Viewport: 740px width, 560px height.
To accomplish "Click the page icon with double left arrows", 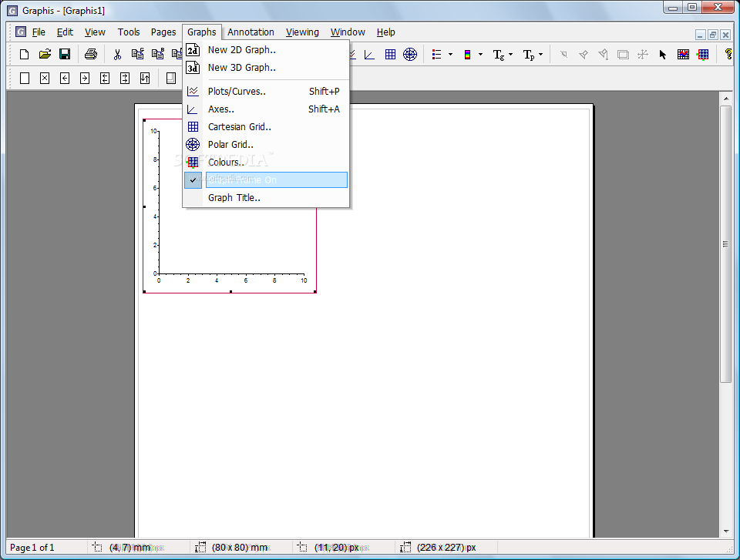I will 105,79.
